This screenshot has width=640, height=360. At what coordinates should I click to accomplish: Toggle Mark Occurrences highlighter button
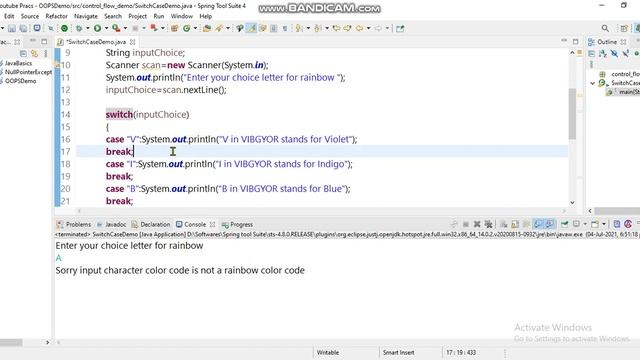(251, 28)
